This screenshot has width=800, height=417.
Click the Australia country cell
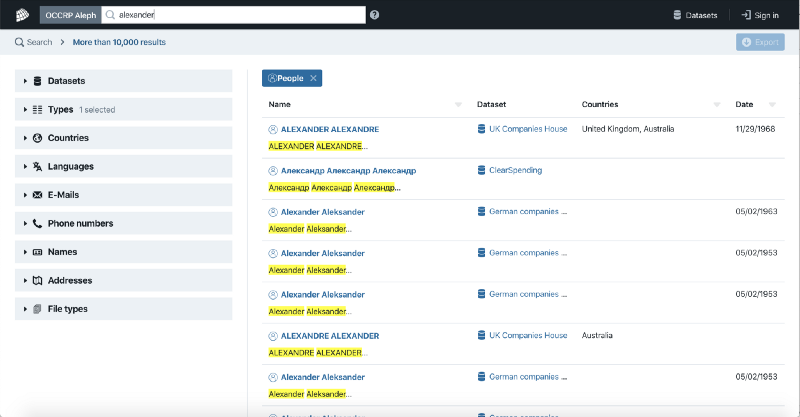coord(597,335)
